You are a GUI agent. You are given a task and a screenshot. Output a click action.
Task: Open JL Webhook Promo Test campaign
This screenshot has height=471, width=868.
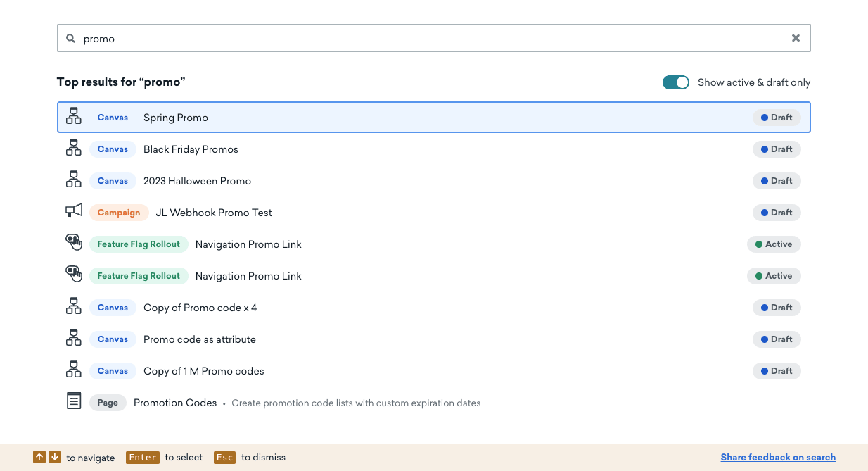[214, 213]
